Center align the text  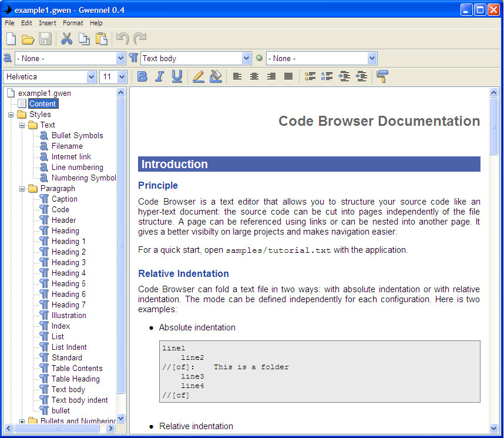pos(254,76)
